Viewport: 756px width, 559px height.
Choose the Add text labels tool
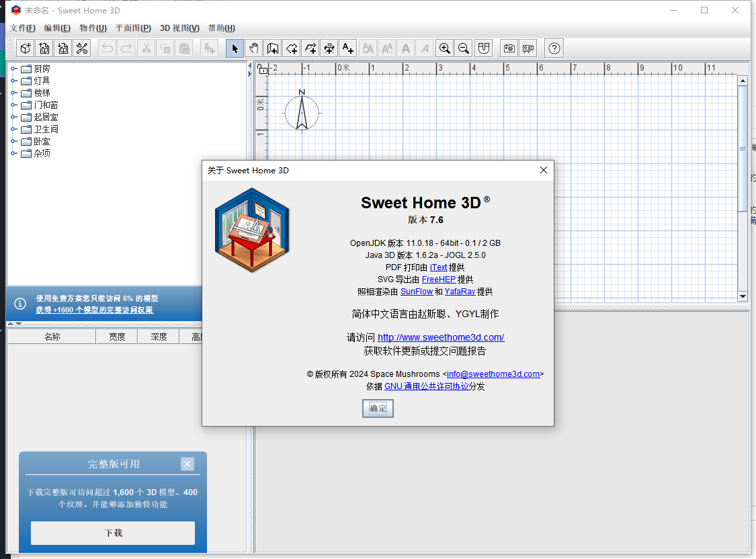click(348, 48)
